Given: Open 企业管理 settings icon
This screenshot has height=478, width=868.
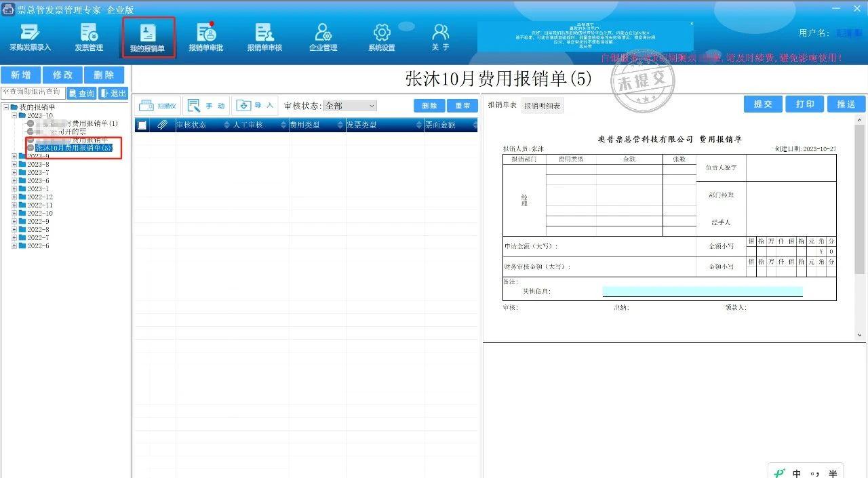Looking at the screenshot, I should (323, 38).
